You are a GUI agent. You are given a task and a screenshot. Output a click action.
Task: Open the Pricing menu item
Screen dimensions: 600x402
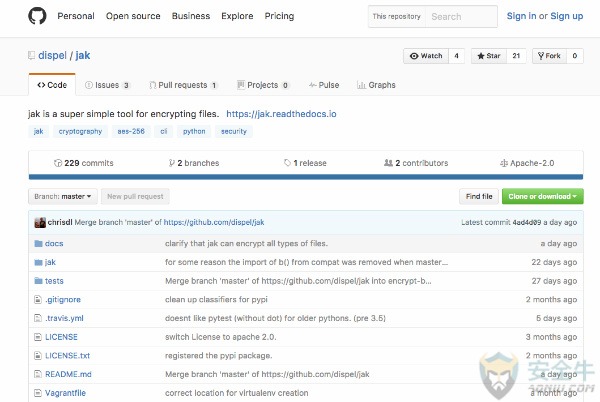tap(279, 16)
